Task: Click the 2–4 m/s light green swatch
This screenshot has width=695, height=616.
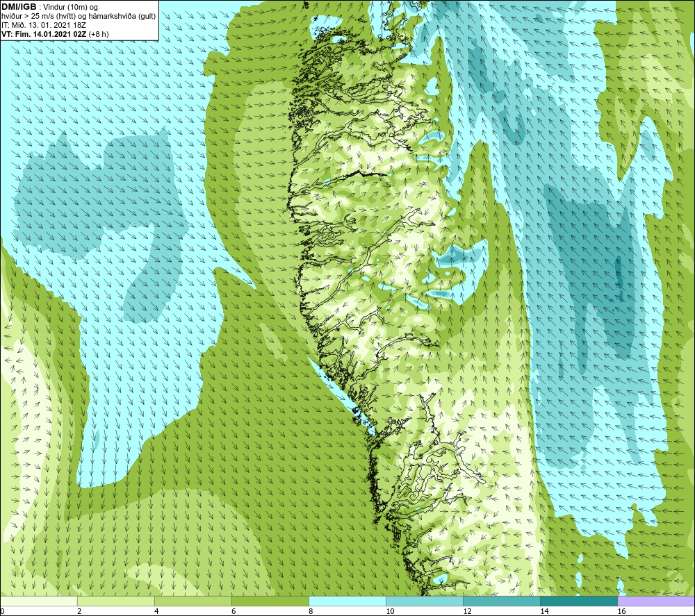Action: (x=116, y=601)
